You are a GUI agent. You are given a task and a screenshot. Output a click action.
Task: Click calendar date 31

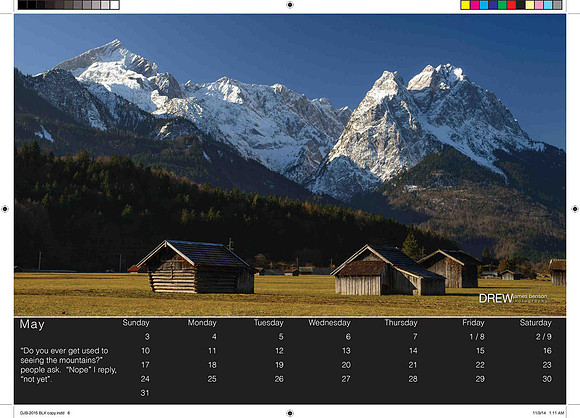(x=145, y=393)
